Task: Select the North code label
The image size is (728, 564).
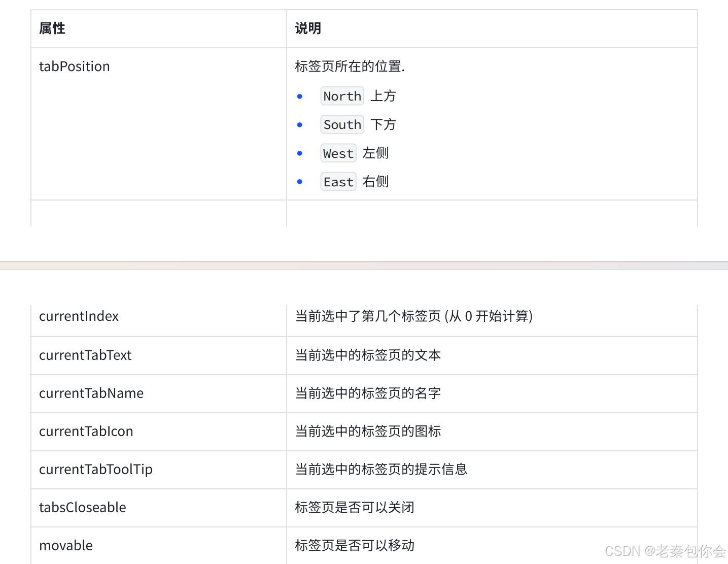Action: [342, 96]
